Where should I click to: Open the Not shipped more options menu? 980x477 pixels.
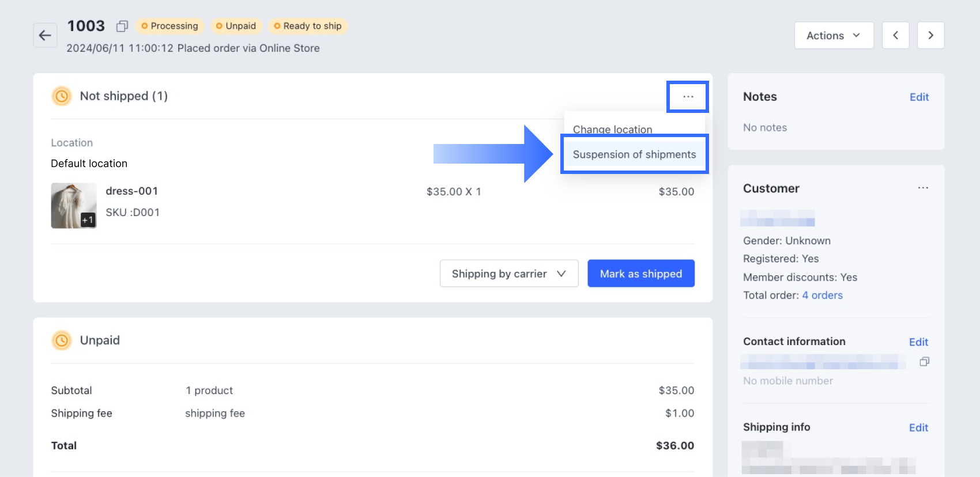click(688, 97)
